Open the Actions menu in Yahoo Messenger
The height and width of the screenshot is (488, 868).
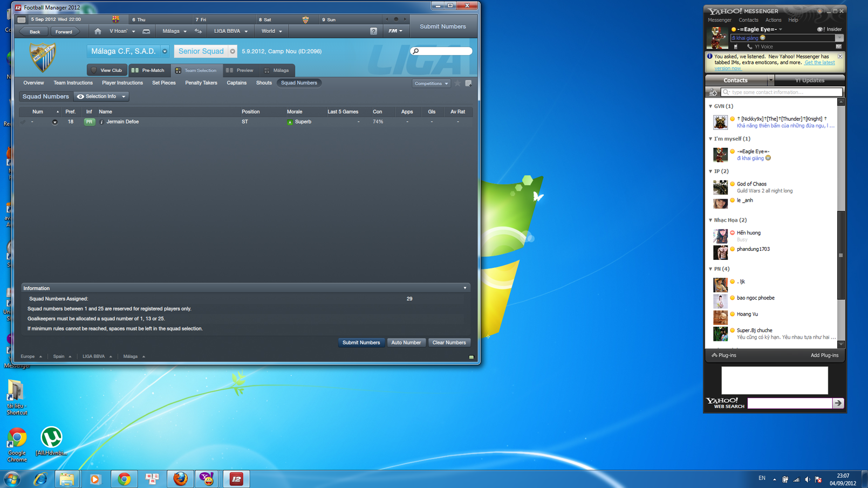pyautogui.click(x=773, y=20)
